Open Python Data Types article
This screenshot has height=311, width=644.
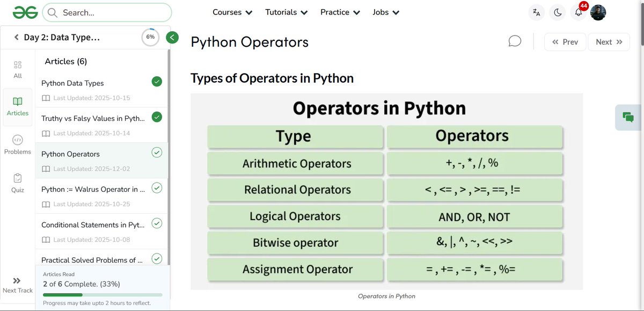tap(72, 83)
